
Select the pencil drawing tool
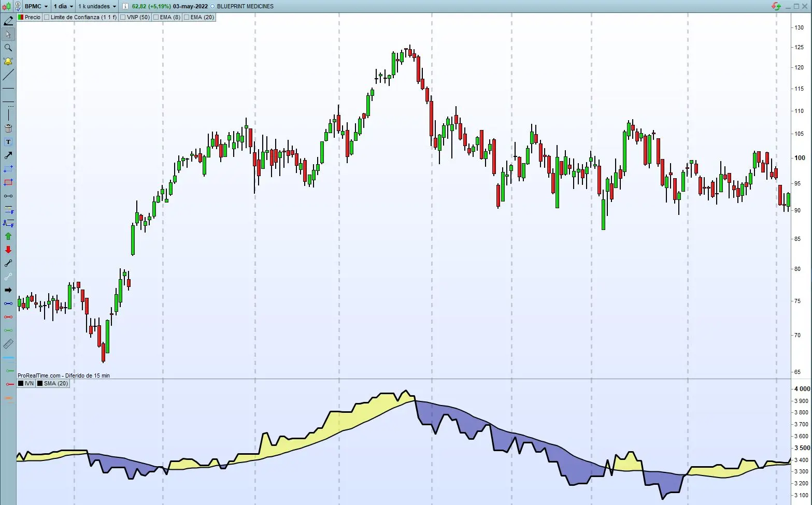tap(8, 21)
